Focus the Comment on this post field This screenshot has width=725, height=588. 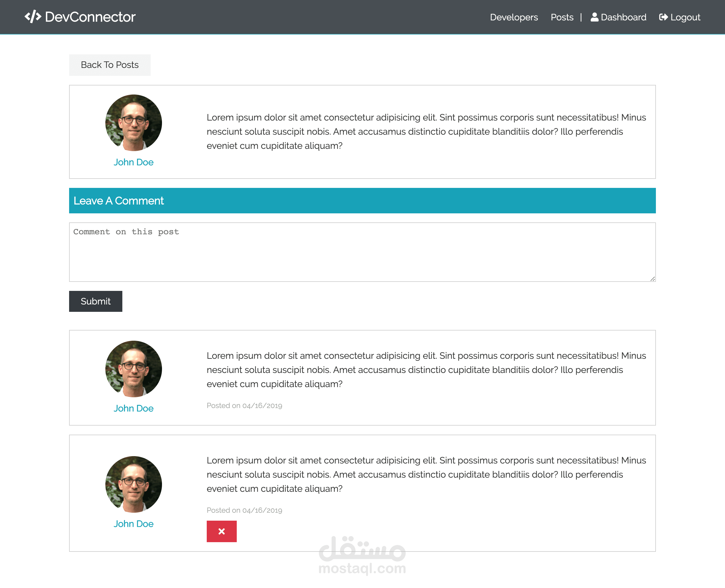click(362, 252)
